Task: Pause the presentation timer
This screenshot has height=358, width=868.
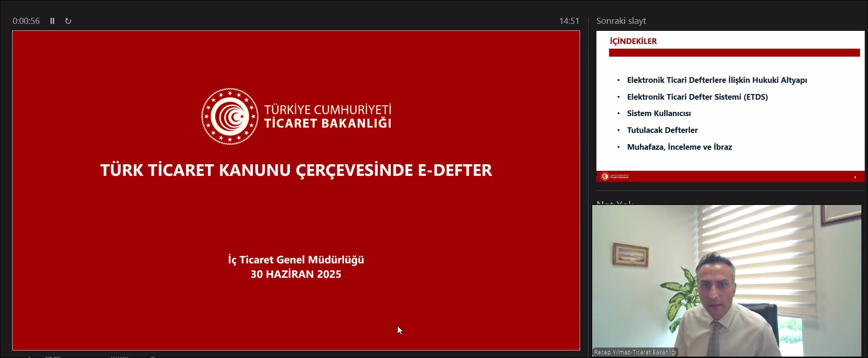Action: [x=52, y=21]
